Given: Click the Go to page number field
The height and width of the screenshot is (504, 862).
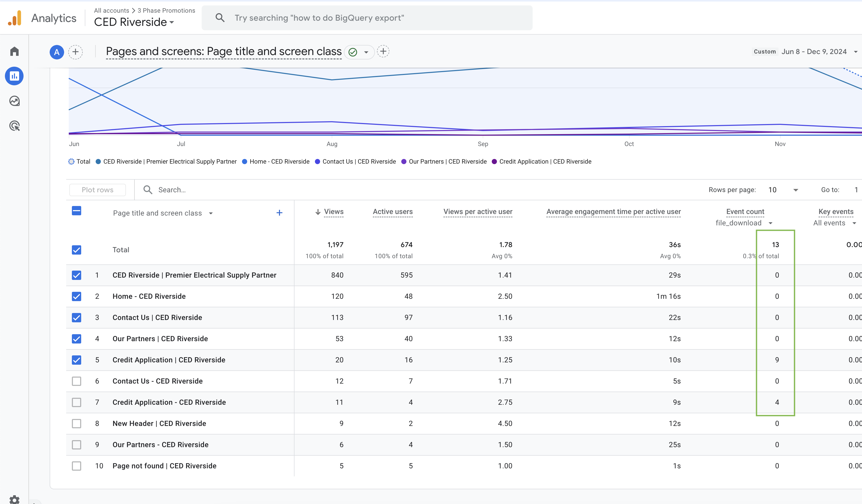Looking at the screenshot, I should click(856, 190).
